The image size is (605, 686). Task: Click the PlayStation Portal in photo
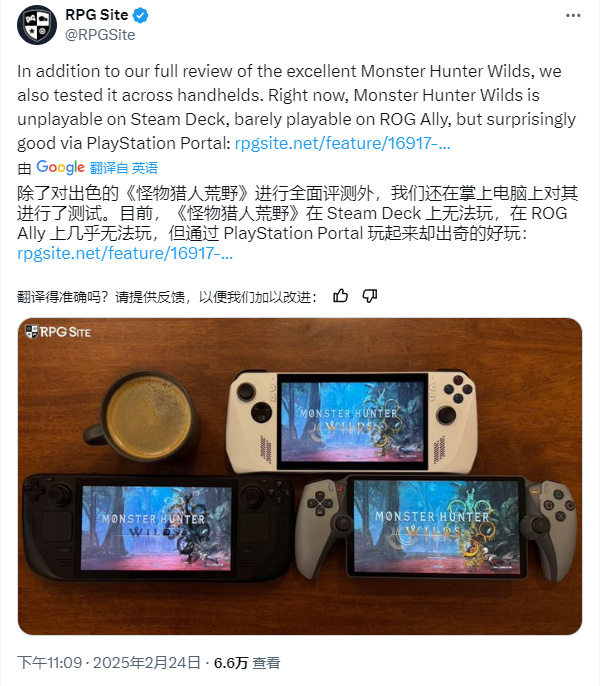(436, 528)
